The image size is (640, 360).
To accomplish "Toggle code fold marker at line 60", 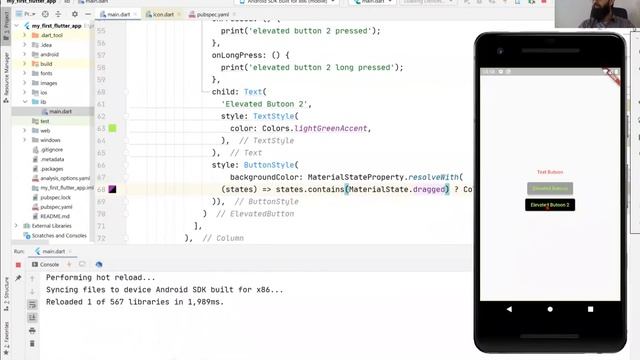I will (x=127, y=92).
